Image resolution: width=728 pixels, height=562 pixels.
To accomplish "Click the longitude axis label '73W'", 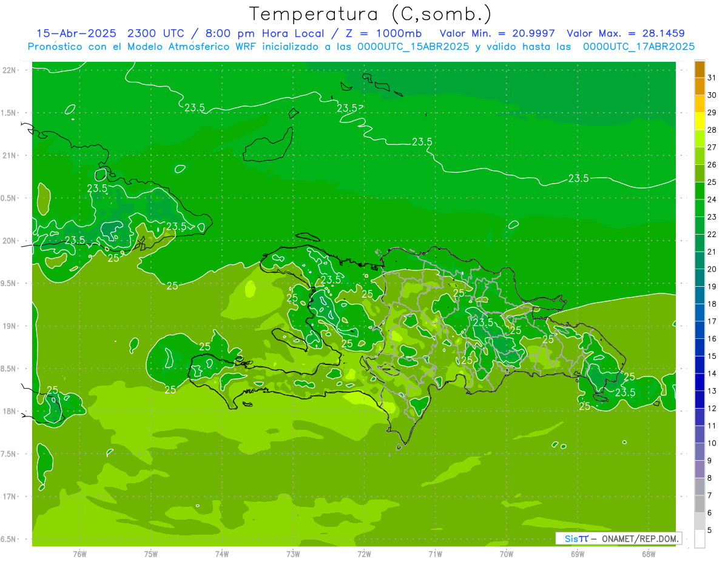I will [x=293, y=554].
